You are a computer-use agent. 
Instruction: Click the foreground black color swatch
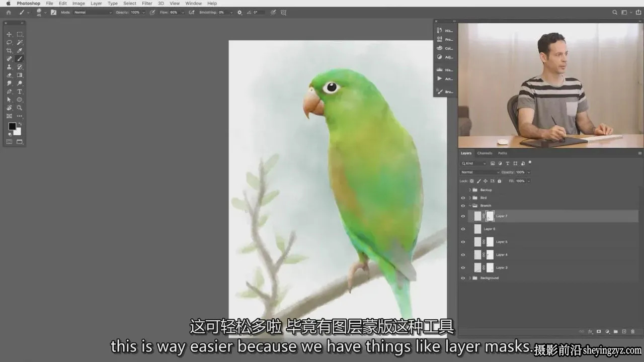pos(12,127)
